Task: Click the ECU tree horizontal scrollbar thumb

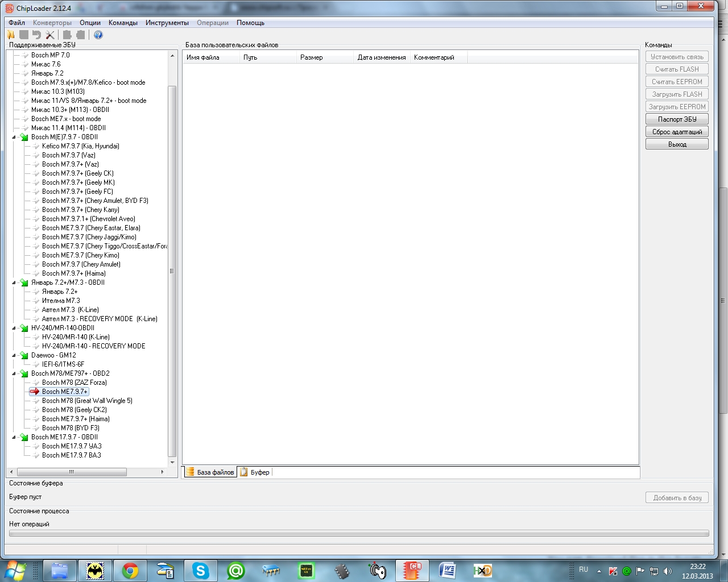Action: (72, 472)
